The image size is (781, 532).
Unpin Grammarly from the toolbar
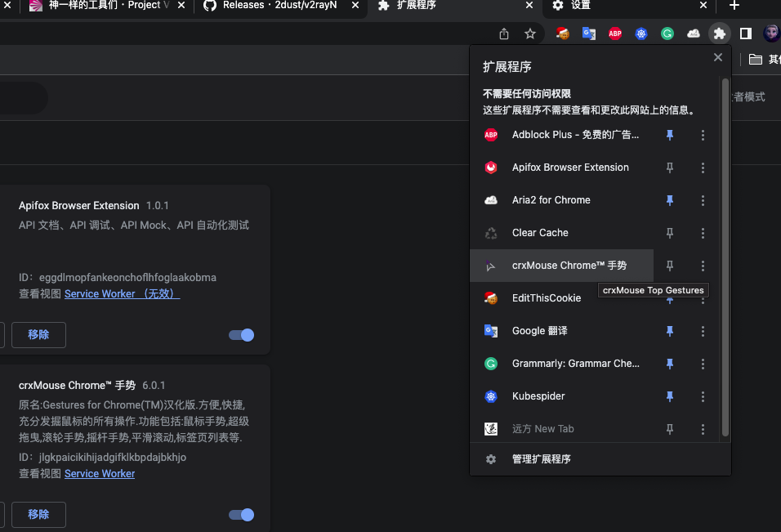click(x=669, y=364)
